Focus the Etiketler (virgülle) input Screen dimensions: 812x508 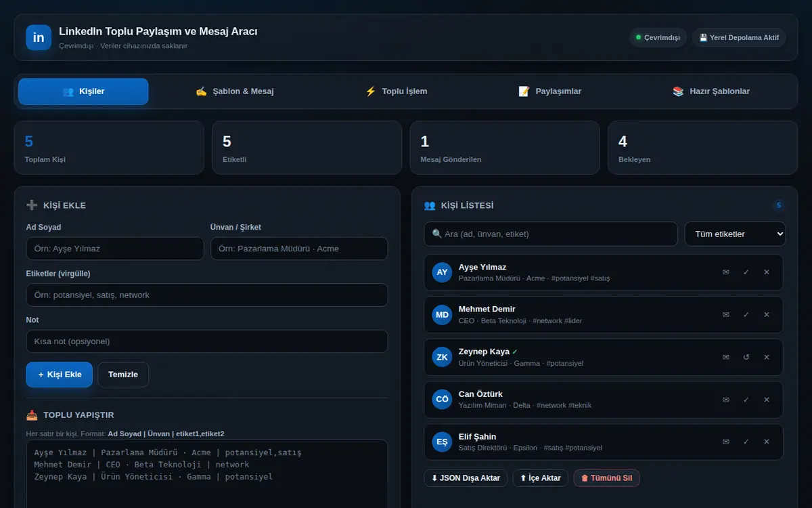[x=207, y=295]
